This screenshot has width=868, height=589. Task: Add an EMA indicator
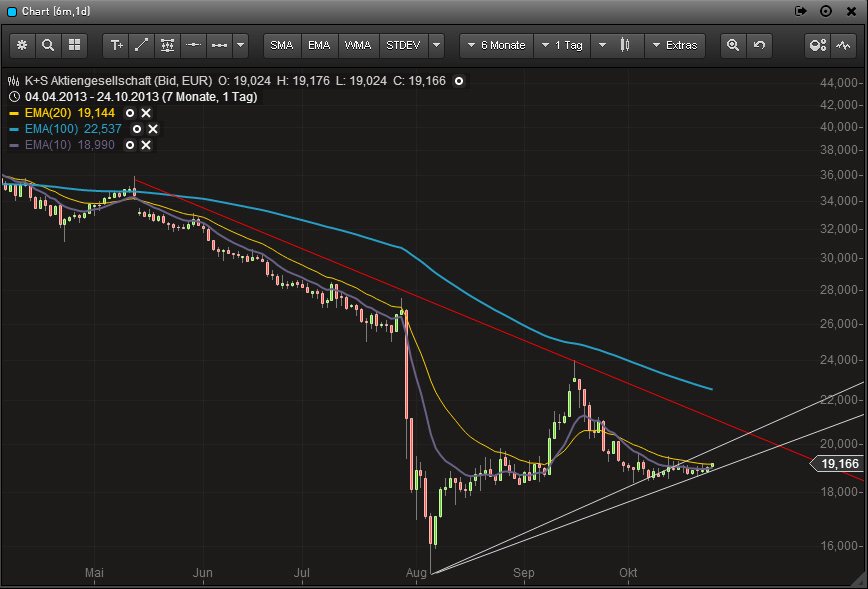click(x=319, y=45)
